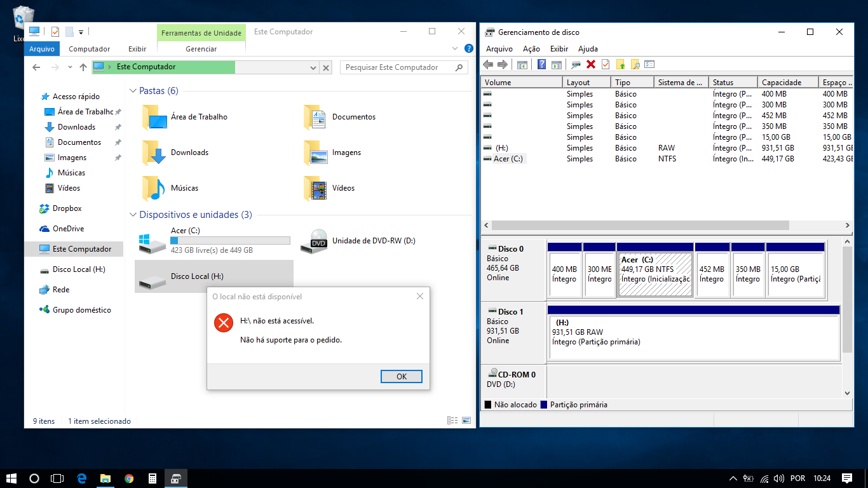Image resolution: width=868 pixels, height=488 pixels.
Task: Go back in File Explorer navigation
Action: (36, 67)
